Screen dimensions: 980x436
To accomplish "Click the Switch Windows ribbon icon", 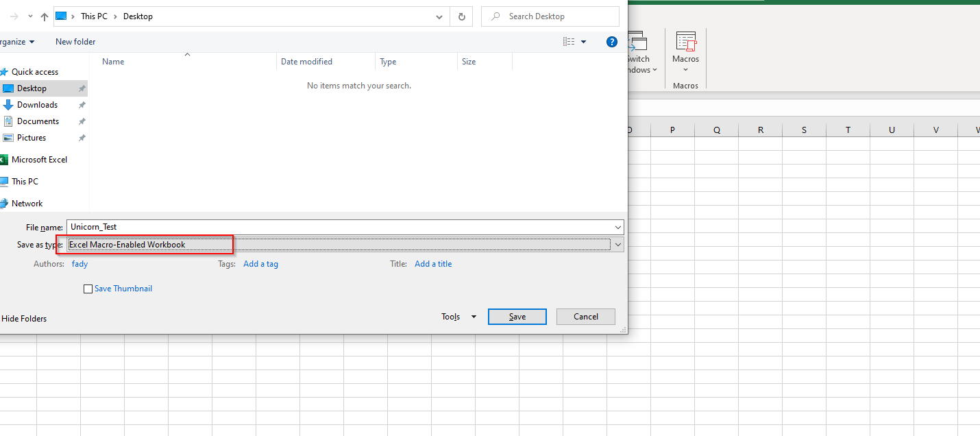I will (638, 43).
